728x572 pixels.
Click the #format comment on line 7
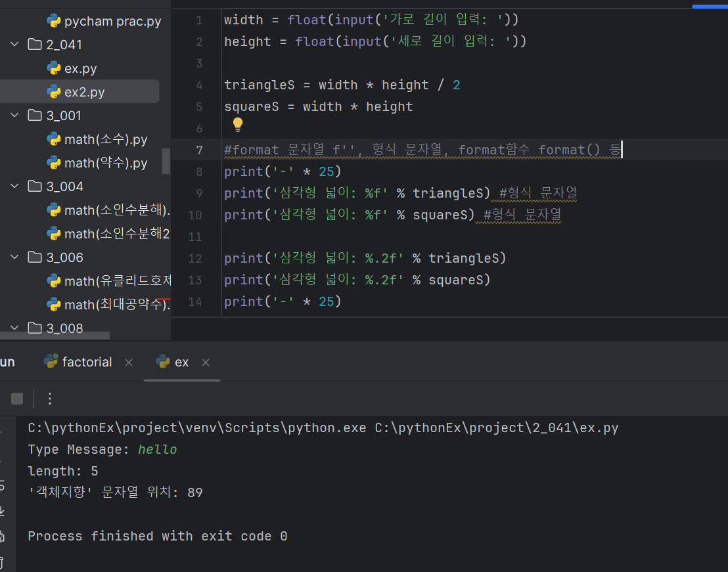coord(422,150)
